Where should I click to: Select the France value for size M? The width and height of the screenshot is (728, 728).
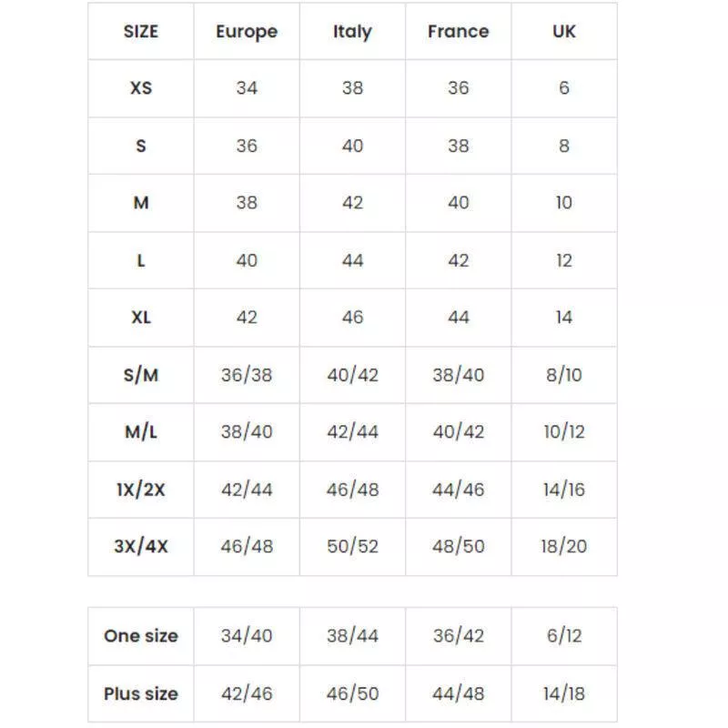(458, 203)
